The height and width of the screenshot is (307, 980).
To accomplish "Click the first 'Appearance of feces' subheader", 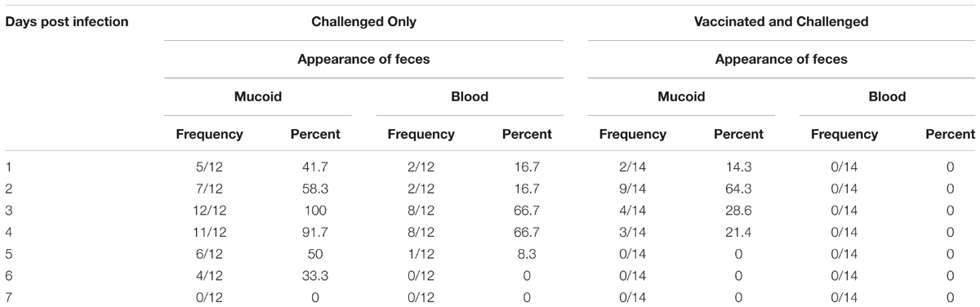I will 364,59.
